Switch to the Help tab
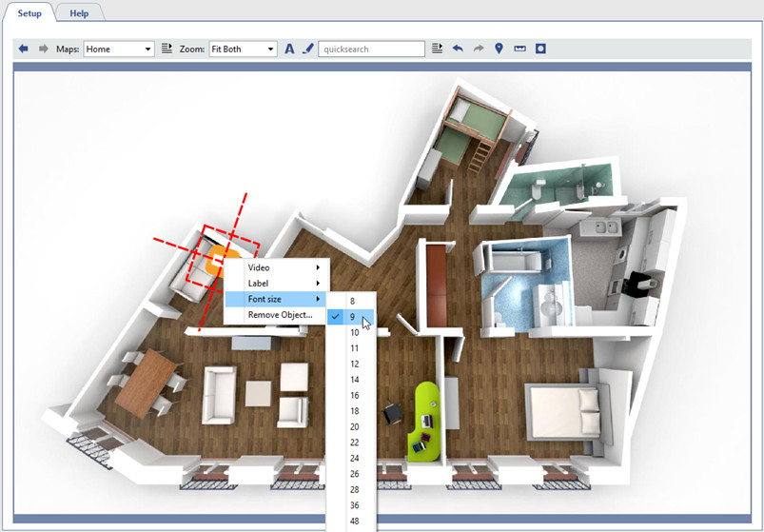 [79, 13]
